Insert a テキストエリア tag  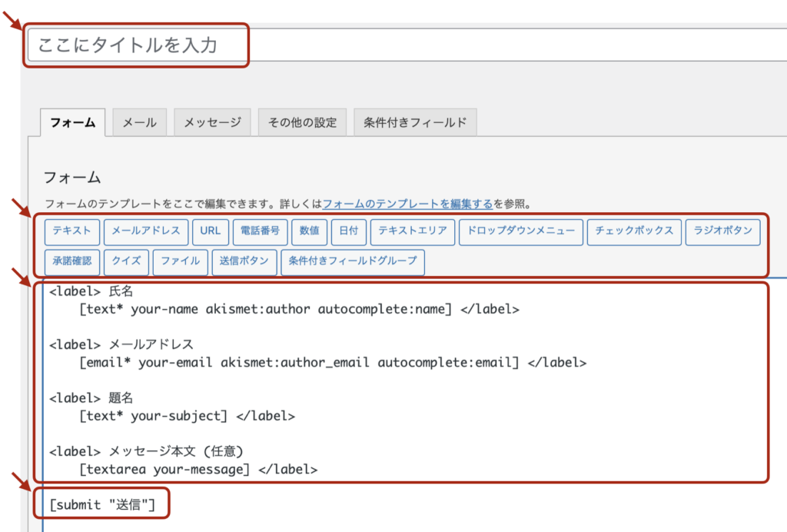click(x=413, y=231)
